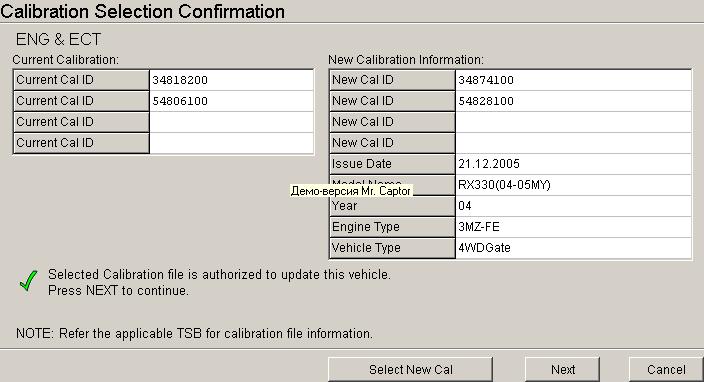
Task: Click the green authorization checkmark icon
Action: [28, 281]
